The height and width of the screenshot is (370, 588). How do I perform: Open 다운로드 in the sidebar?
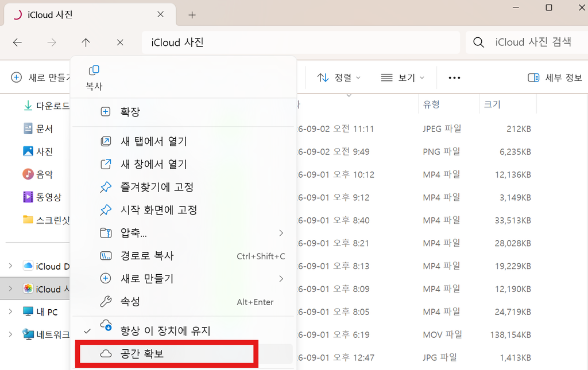coord(47,106)
